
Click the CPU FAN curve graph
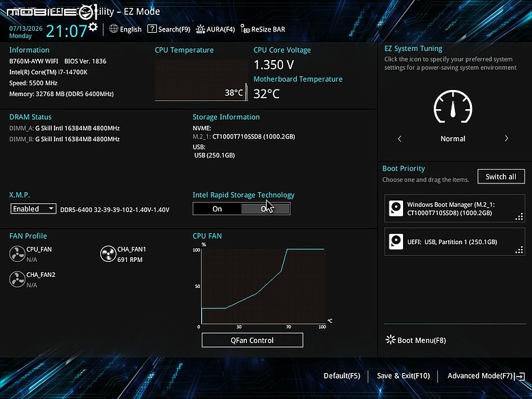[263, 286]
